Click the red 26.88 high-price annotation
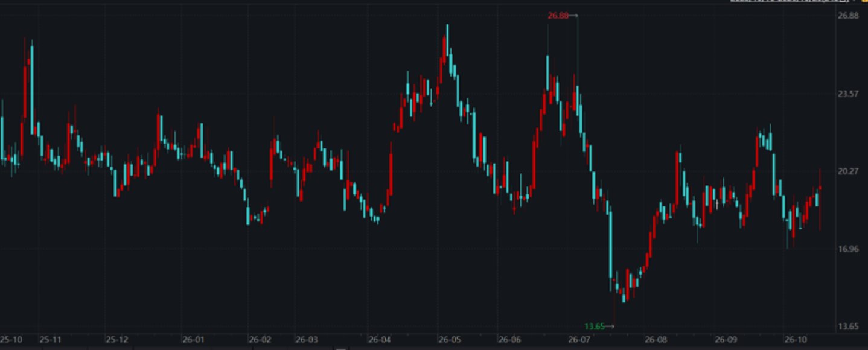868x350 pixels. (x=558, y=16)
